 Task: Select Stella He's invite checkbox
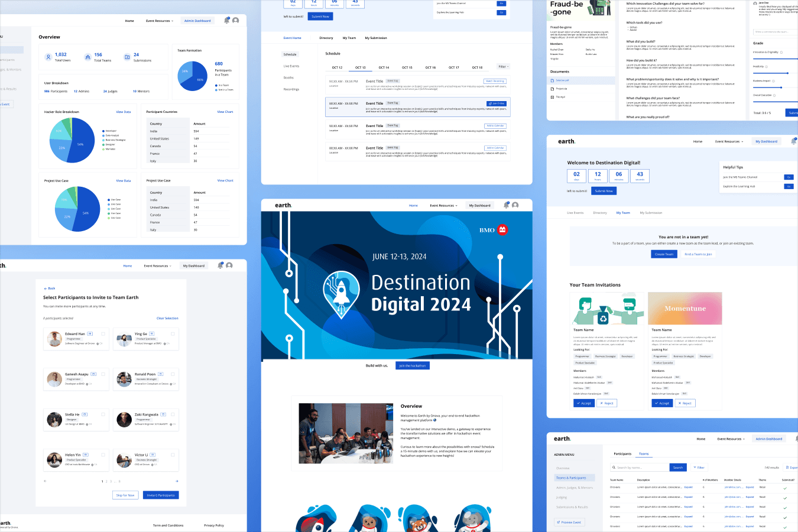coord(103,414)
